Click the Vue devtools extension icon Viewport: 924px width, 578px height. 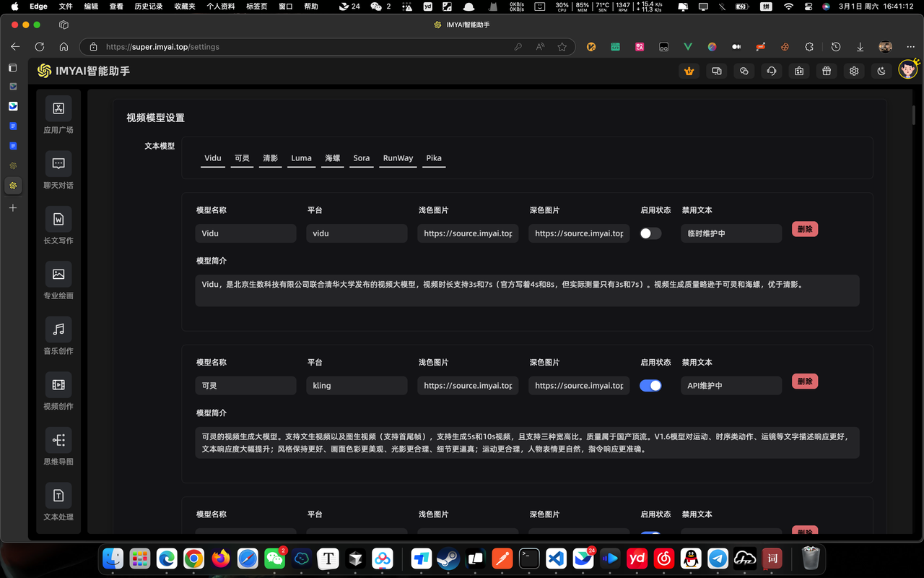pyautogui.click(x=688, y=47)
